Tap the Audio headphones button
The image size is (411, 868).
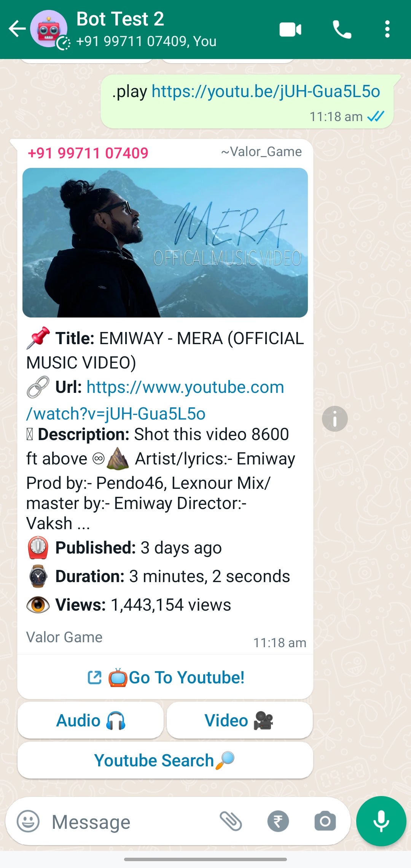pyautogui.click(x=91, y=720)
